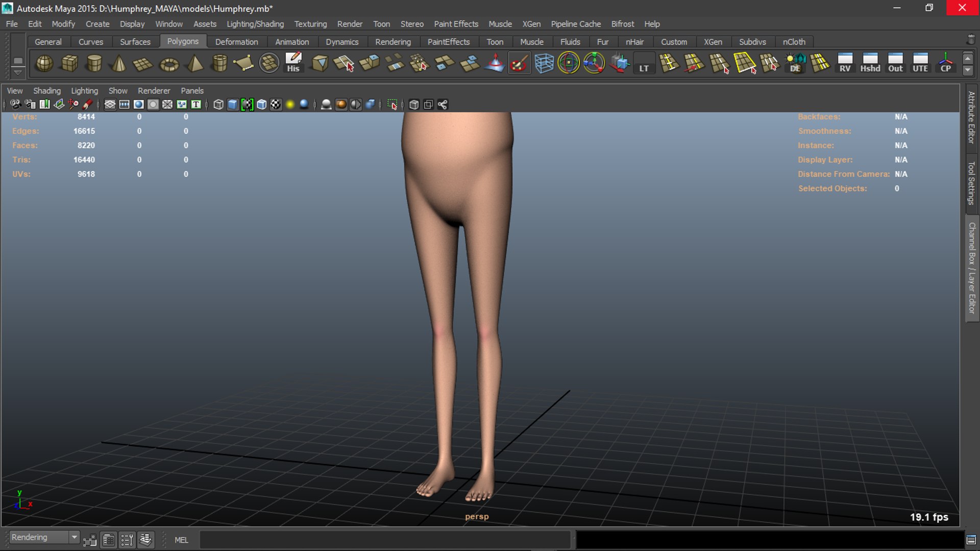Toggle textured display checker sphere icon
This screenshot has height=551, width=980.
point(276,105)
